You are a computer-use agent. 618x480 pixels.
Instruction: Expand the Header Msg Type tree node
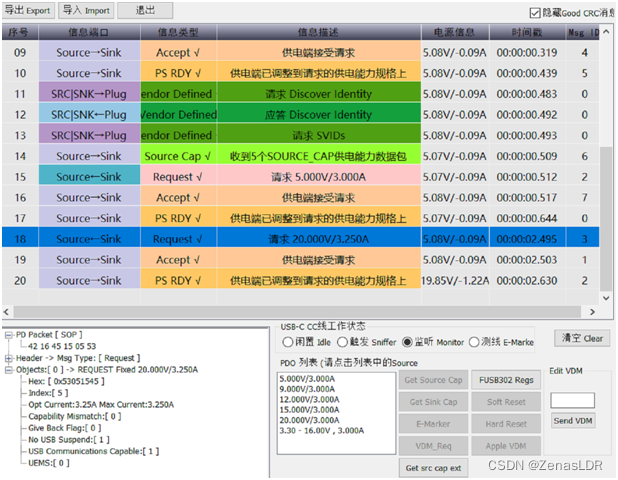9,358
